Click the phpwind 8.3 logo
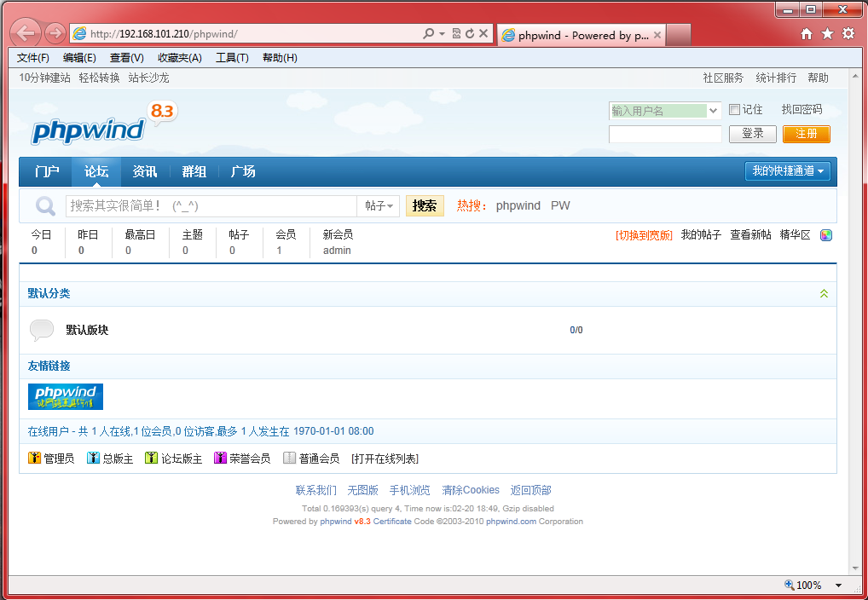Viewport: 868px width, 600px height. (x=104, y=124)
